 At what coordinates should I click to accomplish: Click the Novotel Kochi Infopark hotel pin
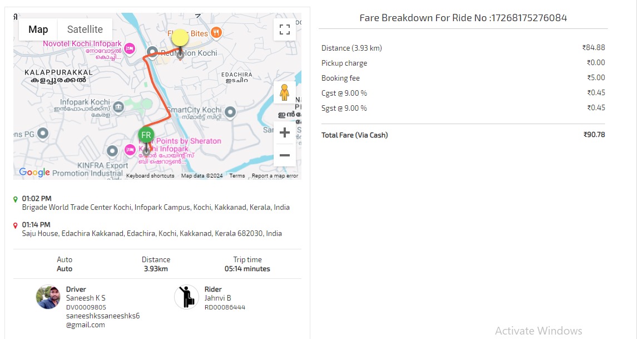pos(130,48)
